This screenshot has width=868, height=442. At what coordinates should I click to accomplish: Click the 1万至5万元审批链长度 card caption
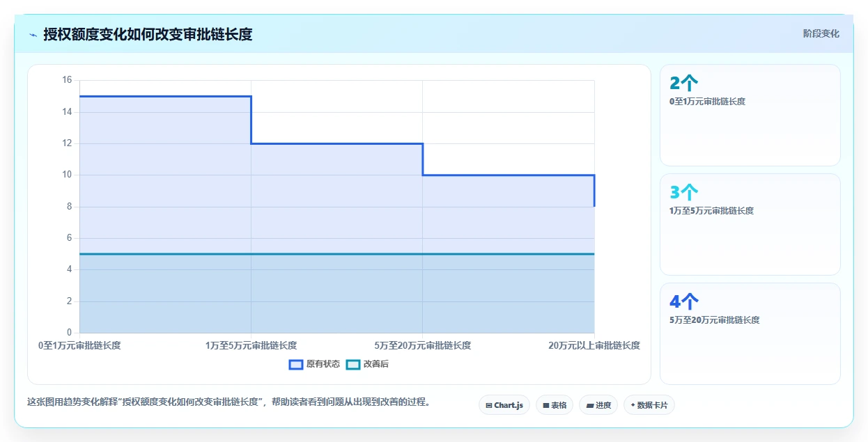pos(711,211)
